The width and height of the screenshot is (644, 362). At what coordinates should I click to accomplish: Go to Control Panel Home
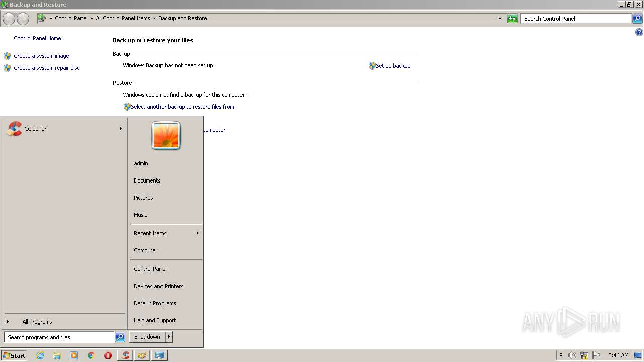pyautogui.click(x=37, y=38)
